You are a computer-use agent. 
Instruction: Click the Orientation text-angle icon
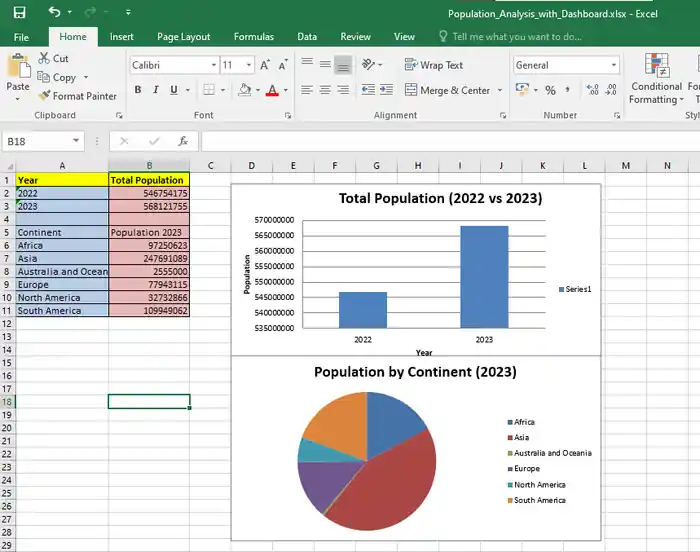click(x=368, y=65)
